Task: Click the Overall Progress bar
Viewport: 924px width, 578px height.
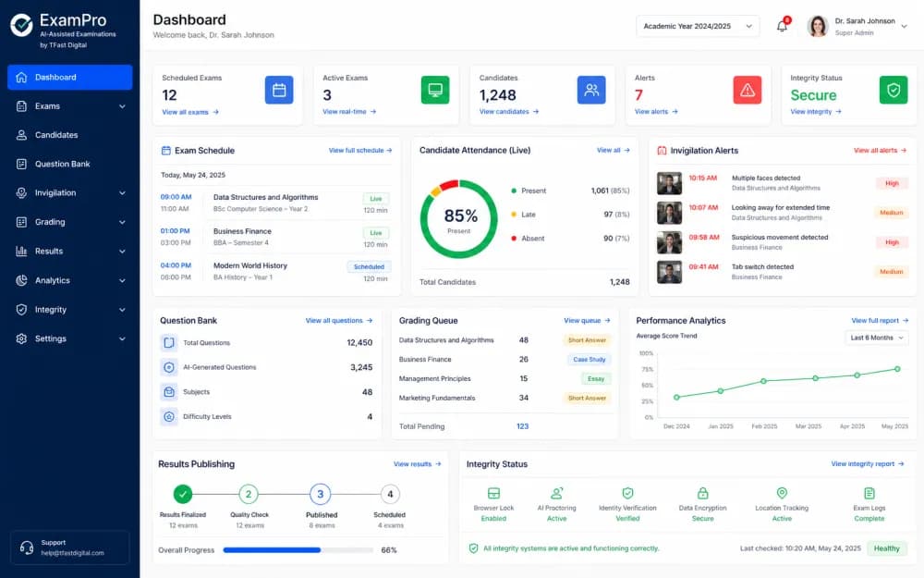Action: pyautogui.click(x=298, y=550)
